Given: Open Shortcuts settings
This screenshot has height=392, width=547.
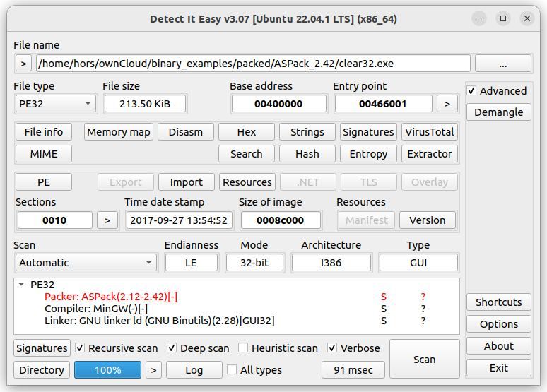Looking at the screenshot, I should coord(498,302).
